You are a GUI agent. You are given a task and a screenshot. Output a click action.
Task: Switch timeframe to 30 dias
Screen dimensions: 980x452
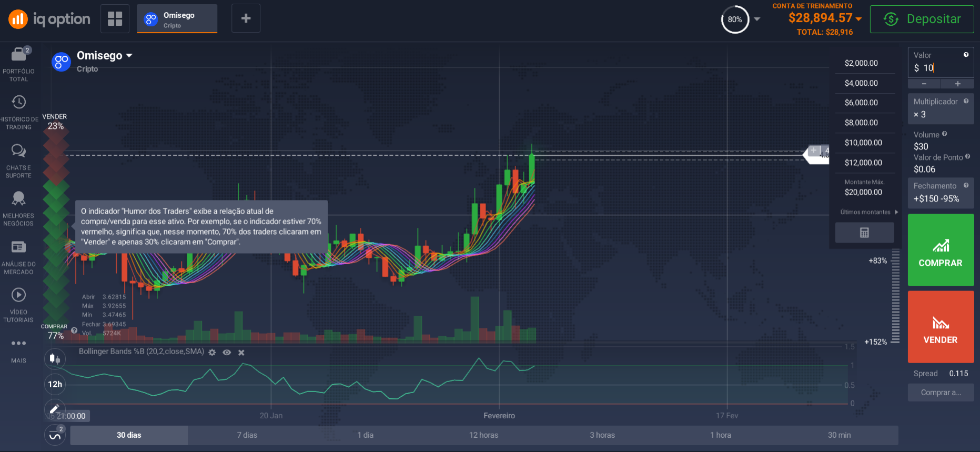129,435
